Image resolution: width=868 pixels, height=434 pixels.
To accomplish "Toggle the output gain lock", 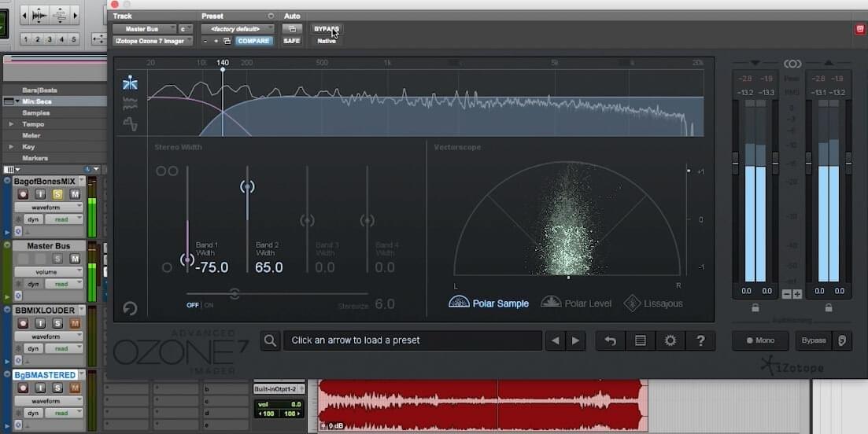I will pos(829,308).
